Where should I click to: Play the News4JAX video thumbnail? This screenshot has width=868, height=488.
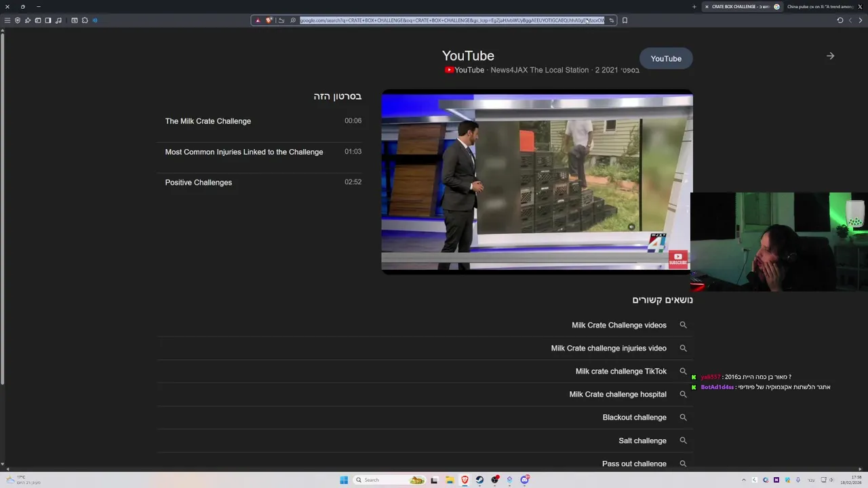537,182
